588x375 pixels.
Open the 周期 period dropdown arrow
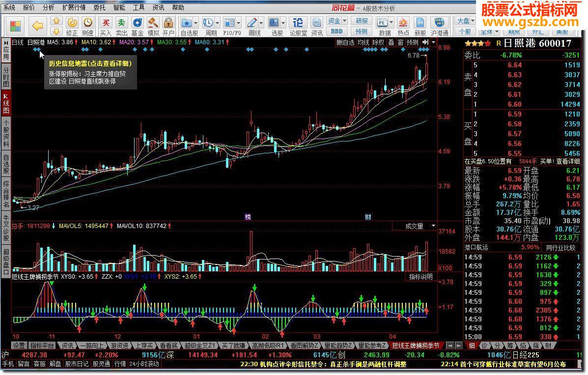pos(217,23)
